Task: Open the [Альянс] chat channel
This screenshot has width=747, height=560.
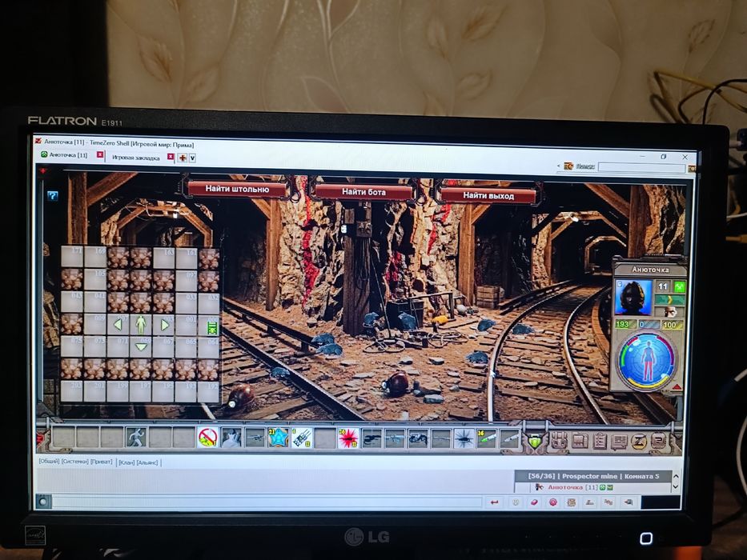Action: pyautogui.click(x=147, y=462)
